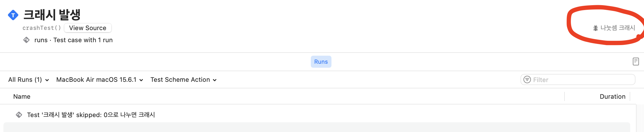Screen dimensions: 644x132
Task: Click the filter lines icon in the Filter field
Action: (x=527, y=79)
